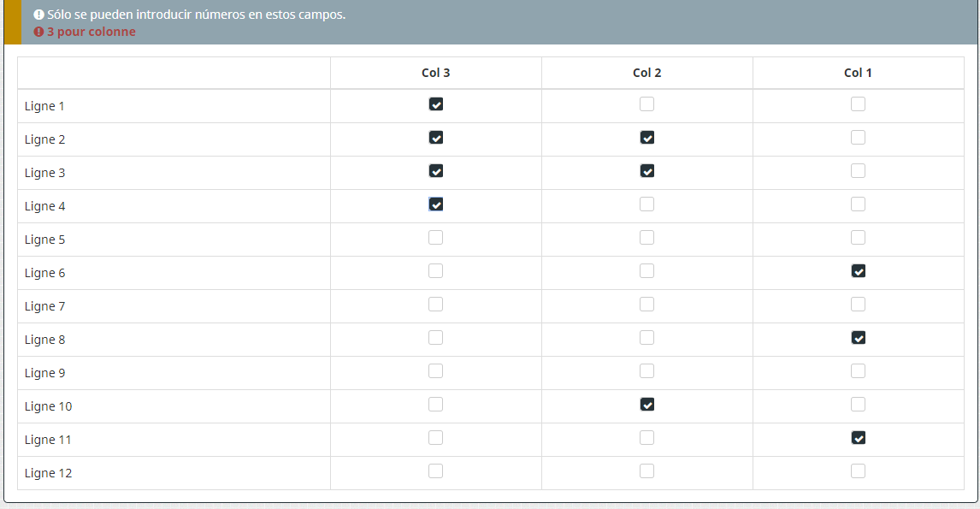Deselect Ligne 3 Col 3 checkbox
The image size is (980, 509).
click(436, 171)
